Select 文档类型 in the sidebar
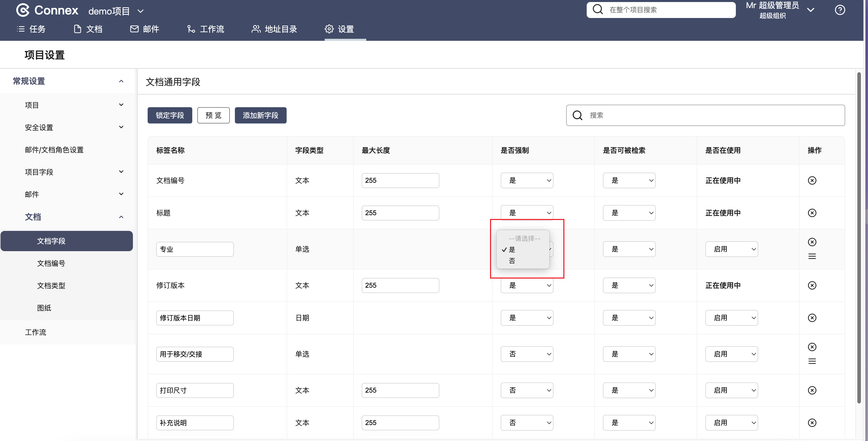The image size is (868, 441). tap(51, 285)
